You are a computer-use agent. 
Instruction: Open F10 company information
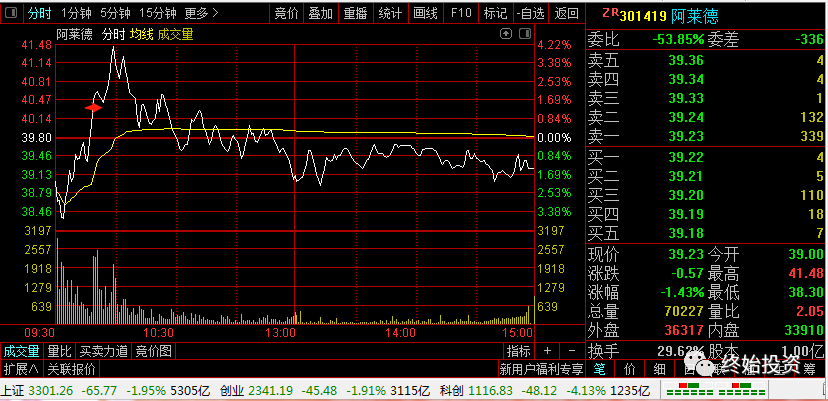tap(461, 13)
